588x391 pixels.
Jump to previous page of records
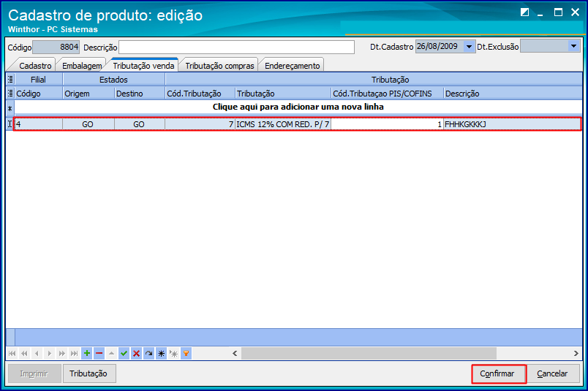[24, 353]
